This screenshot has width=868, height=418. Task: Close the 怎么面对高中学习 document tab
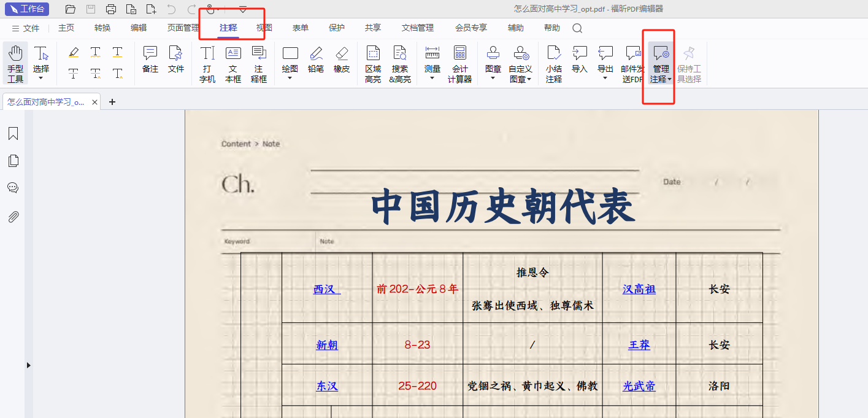point(94,102)
